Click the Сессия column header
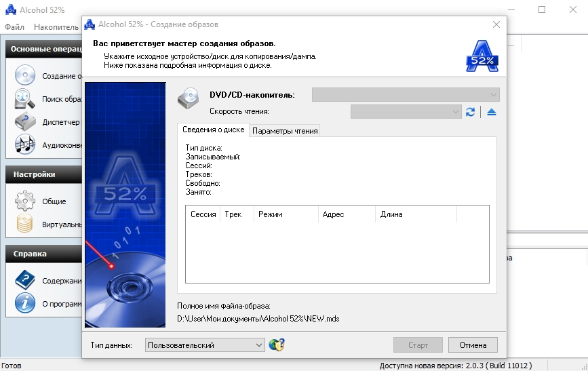This screenshot has height=371, width=588. click(x=203, y=214)
